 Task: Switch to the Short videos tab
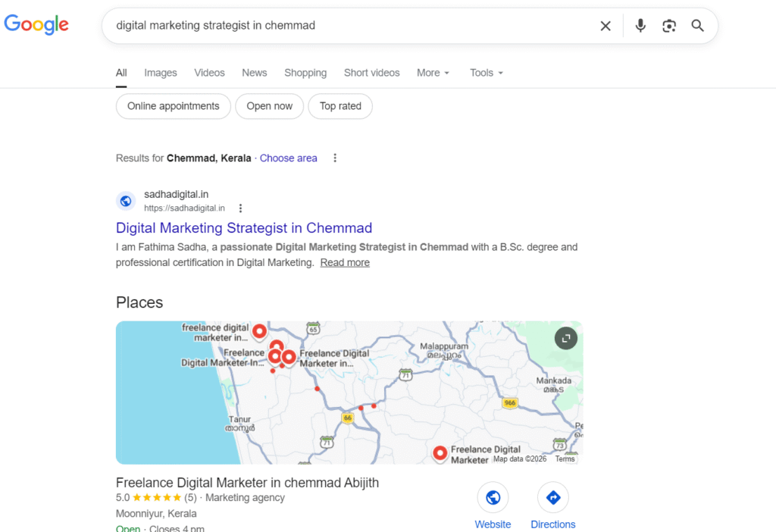[x=371, y=73]
